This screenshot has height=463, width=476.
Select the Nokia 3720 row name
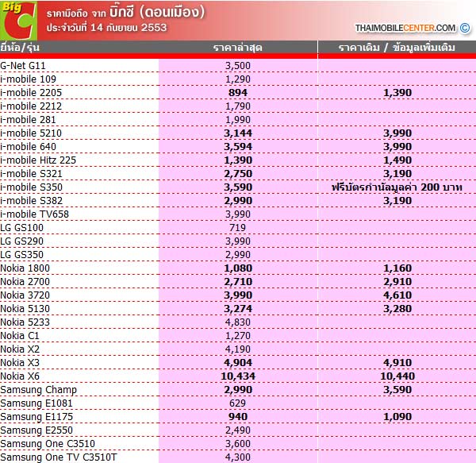(x=25, y=295)
